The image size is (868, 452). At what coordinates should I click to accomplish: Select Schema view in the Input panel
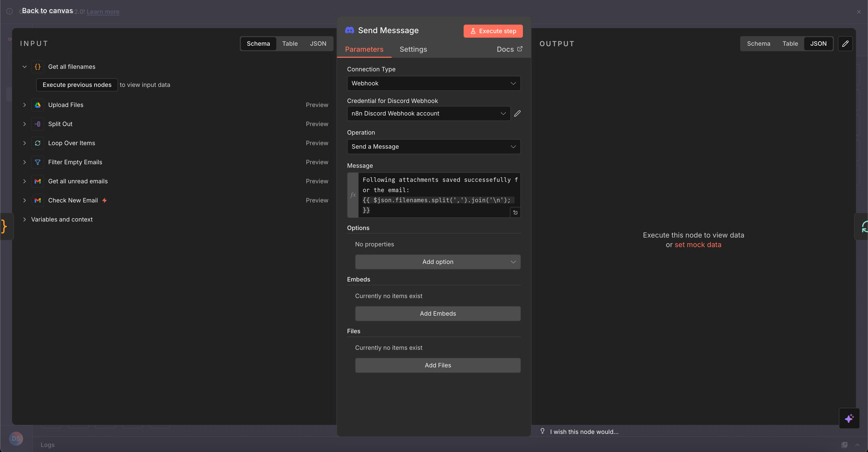click(x=258, y=43)
